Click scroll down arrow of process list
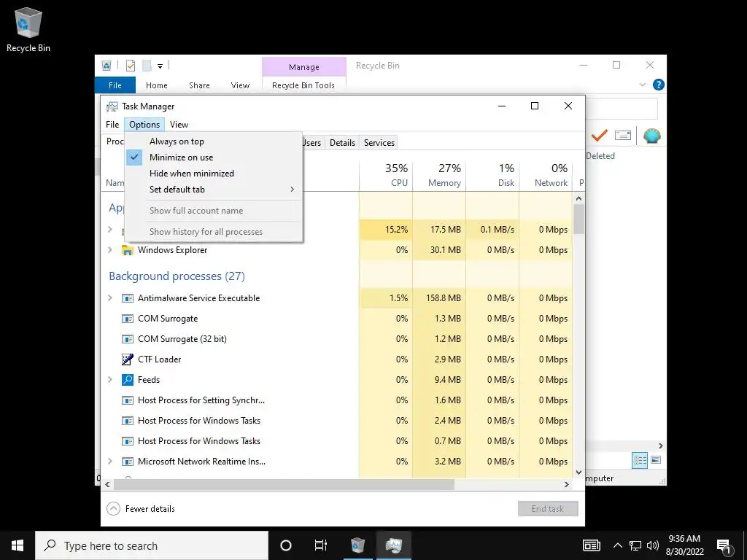The image size is (747, 560). 578,472
